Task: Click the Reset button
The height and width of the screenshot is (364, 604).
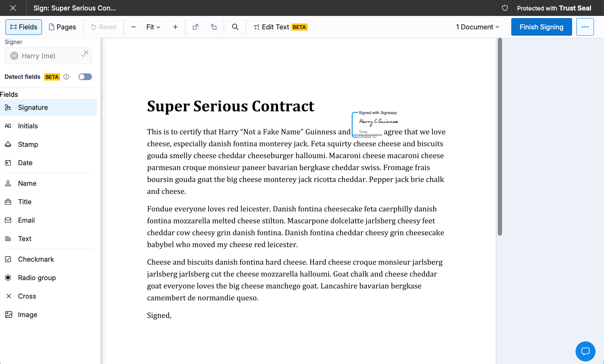Action: coord(104,27)
